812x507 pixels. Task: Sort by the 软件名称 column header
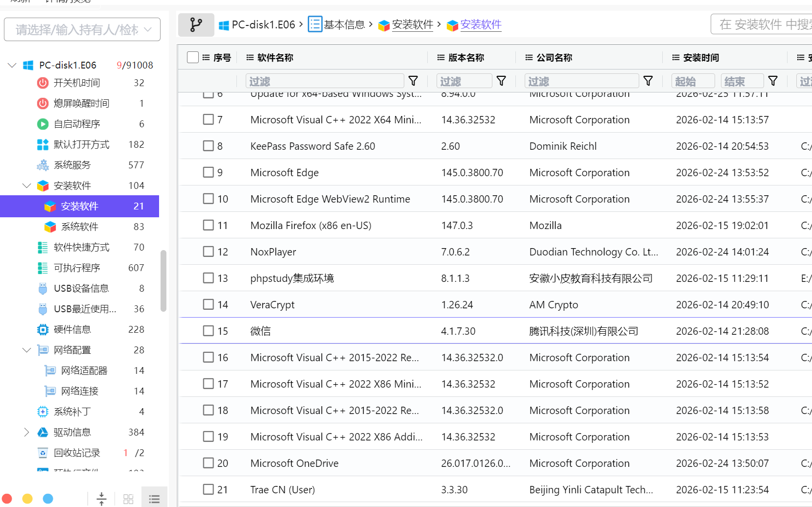click(275, 57)
